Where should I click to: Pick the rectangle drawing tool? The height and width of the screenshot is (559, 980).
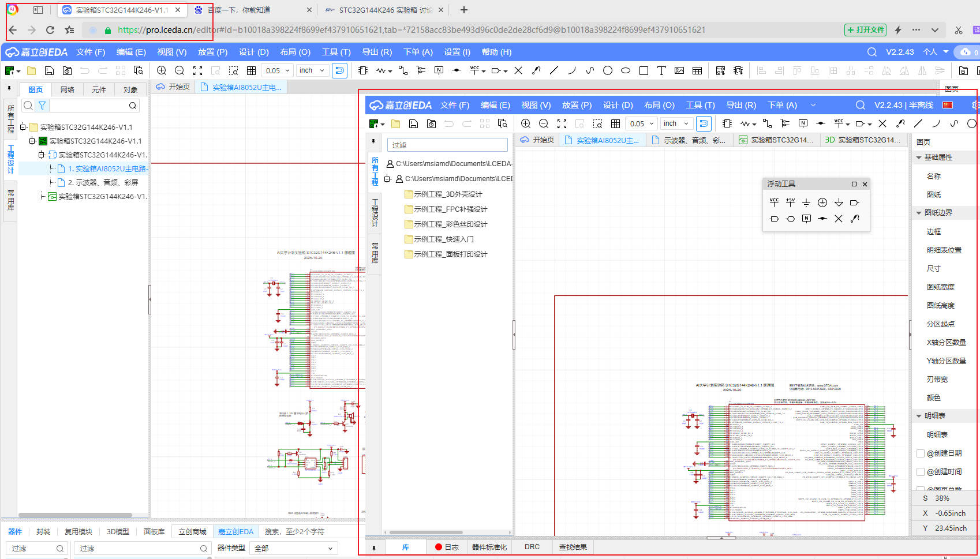tap(644, 70)
